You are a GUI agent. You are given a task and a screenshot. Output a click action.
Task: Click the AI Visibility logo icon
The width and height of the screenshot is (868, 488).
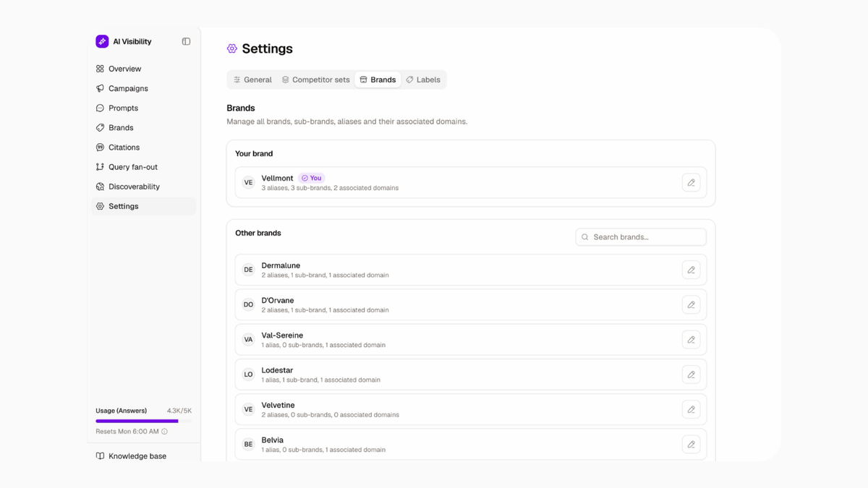(x=102, y=42)
